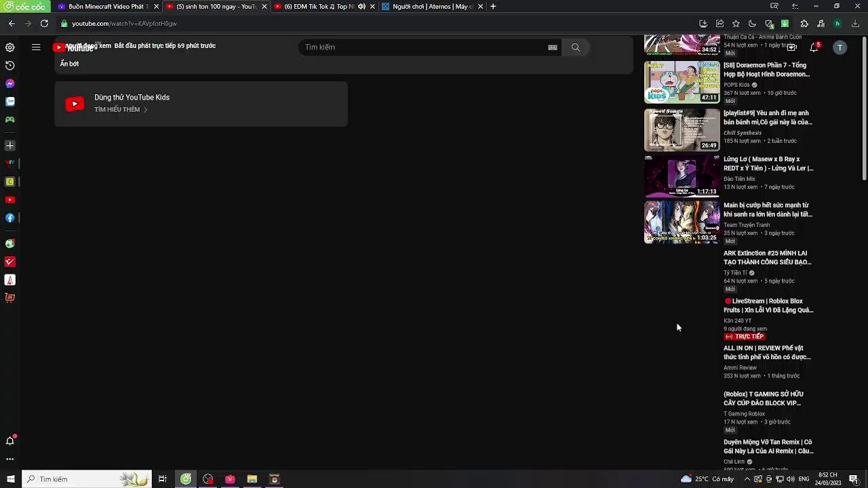Open the playlist#9 Yêu anh đi thumbnail

tap(682, 129)
